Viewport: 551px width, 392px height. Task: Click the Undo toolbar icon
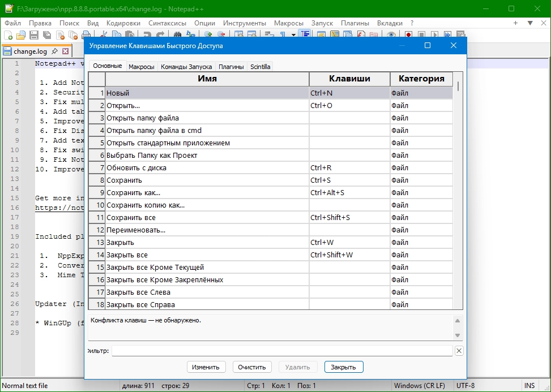(147, 35)
